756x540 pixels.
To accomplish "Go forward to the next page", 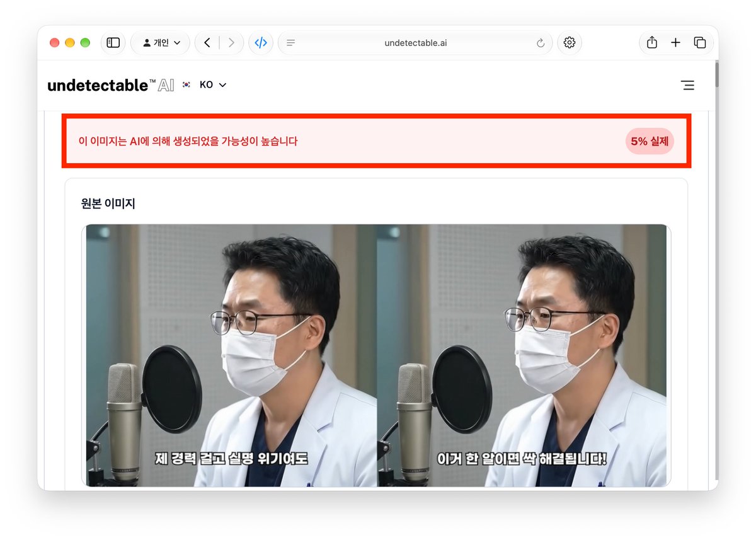I will (231, 43).
